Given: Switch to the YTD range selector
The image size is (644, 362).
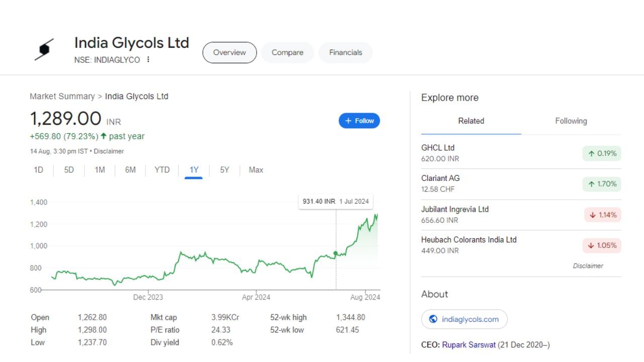Looking at the screenshot, I should [162, 170].
